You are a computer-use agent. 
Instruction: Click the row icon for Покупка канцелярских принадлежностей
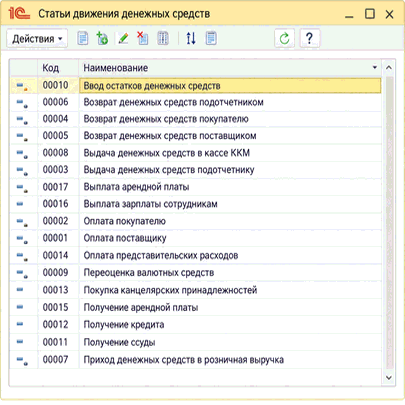coord(20,290)
